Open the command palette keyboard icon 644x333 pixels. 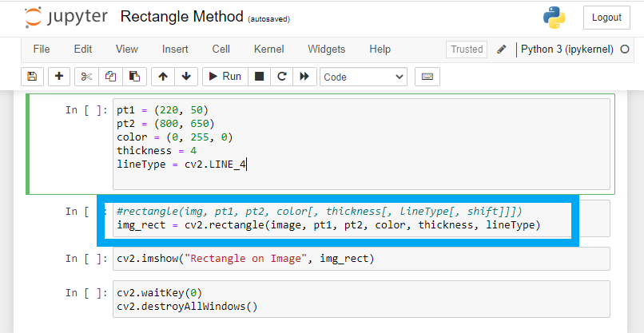(427, 77)
